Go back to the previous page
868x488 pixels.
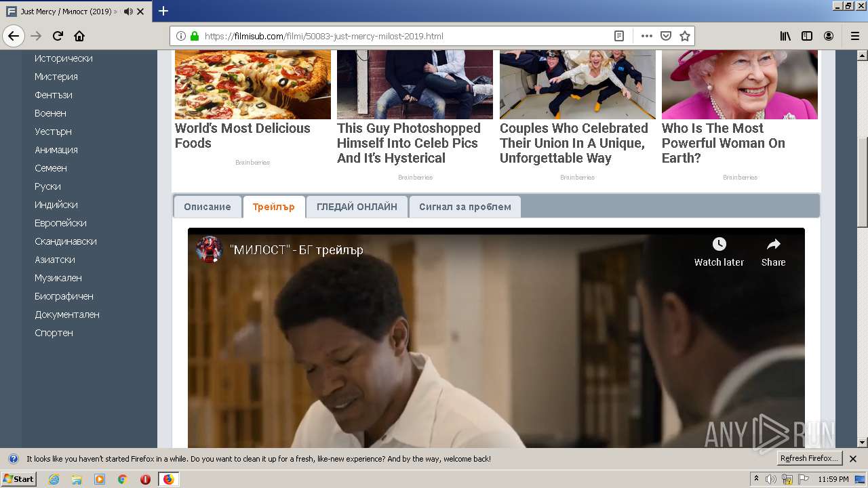click(14, 36)
